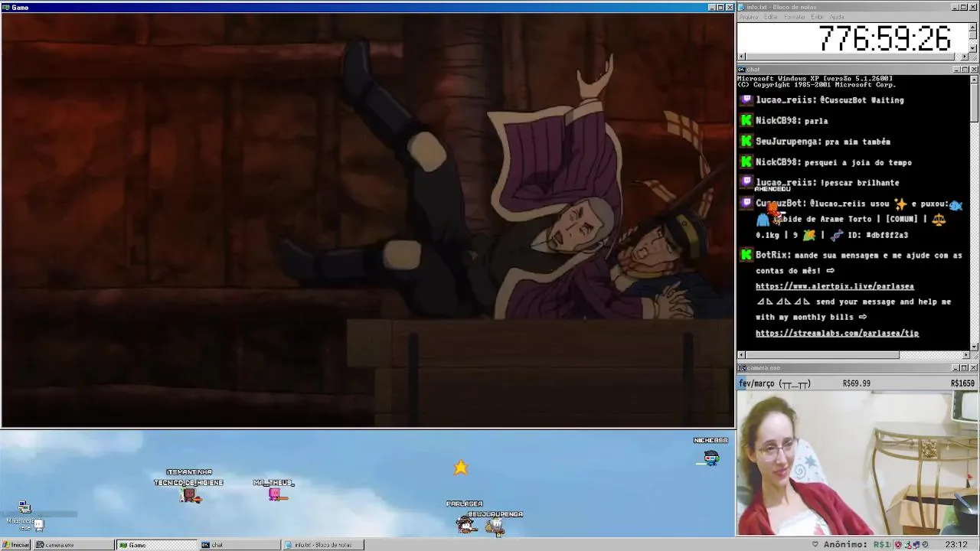Viewport: 980px width, 551px height.
Task: Open the Editar menu in Bloco de notas
Action: (771, 17)
